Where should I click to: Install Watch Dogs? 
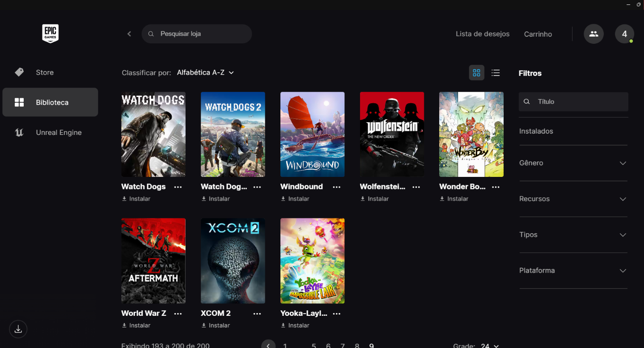(x=136, y=199)
